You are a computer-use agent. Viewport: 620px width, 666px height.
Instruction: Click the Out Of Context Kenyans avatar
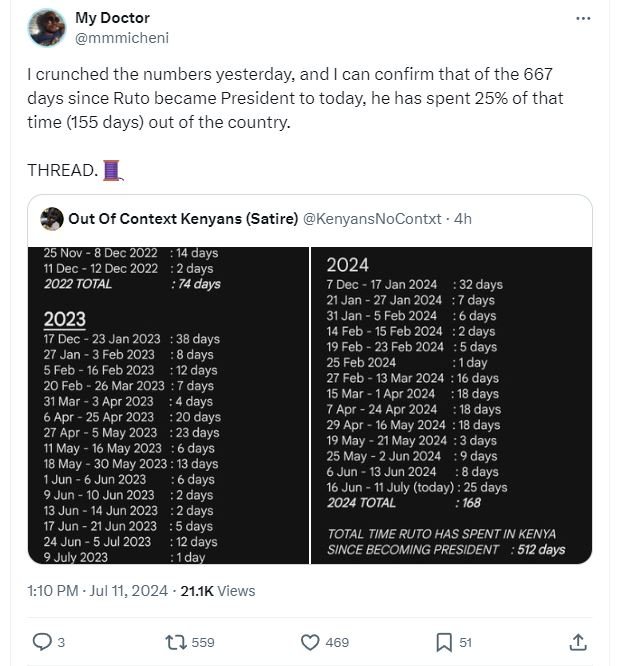pyautogui.click(x=52, y=219)
